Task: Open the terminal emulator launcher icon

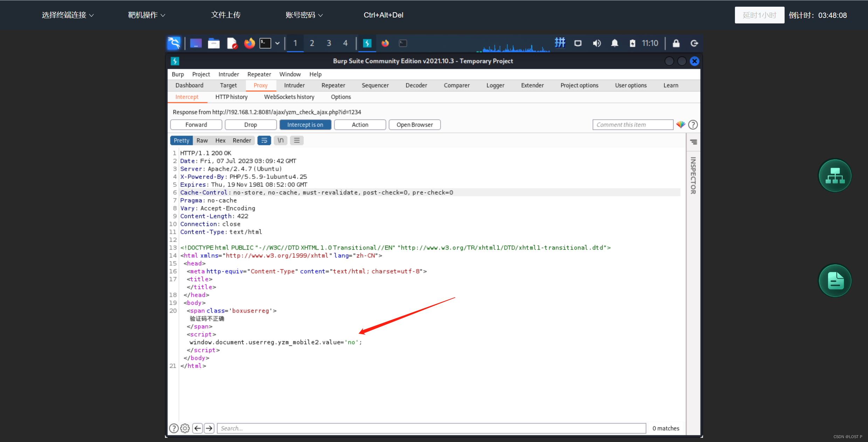Action: (265, 43)
